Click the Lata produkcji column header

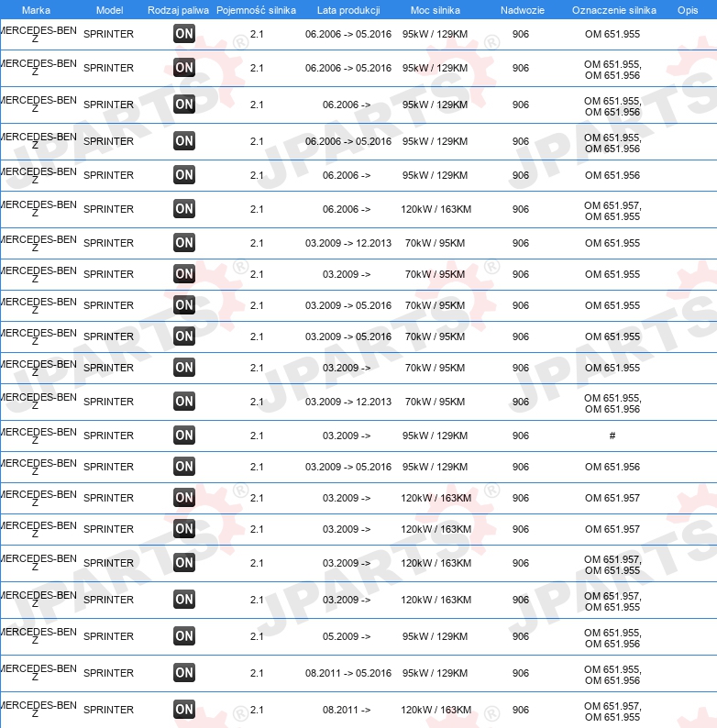(x=348, y=10)
